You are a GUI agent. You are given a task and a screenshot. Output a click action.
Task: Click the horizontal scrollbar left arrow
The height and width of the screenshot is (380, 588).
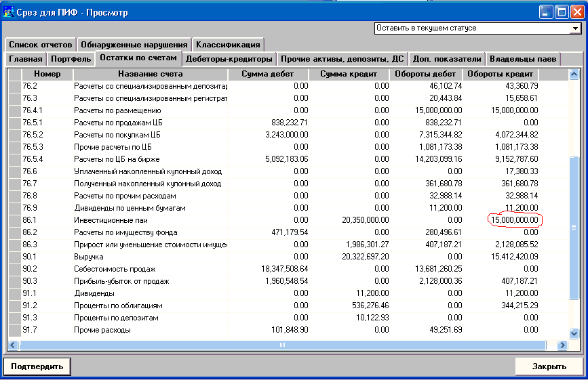click(13, 345)
